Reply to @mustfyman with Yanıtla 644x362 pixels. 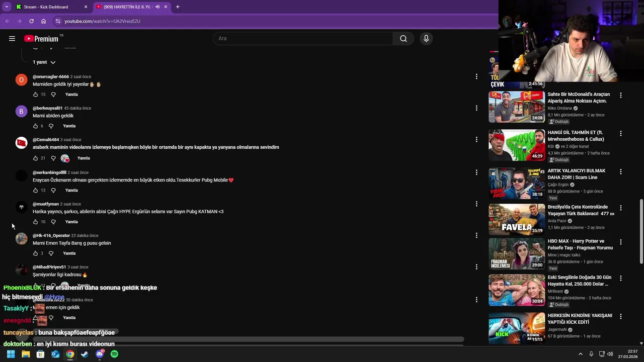71,222
